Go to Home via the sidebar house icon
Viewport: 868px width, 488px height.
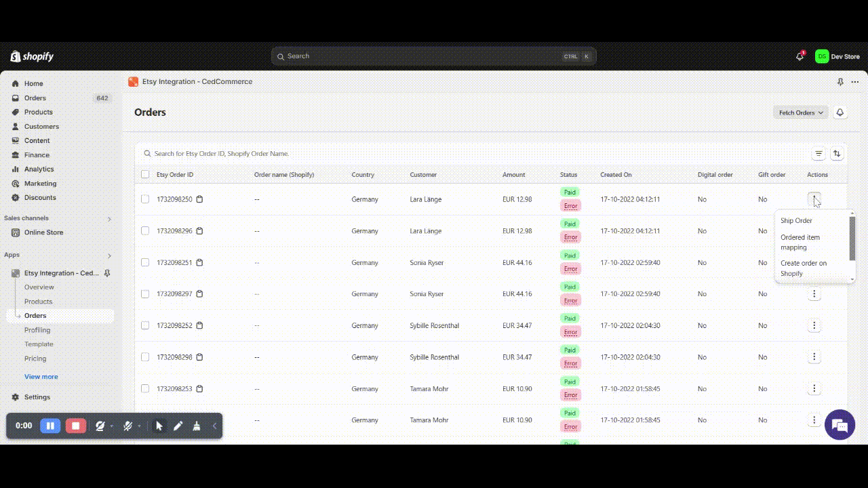(16, 83)
